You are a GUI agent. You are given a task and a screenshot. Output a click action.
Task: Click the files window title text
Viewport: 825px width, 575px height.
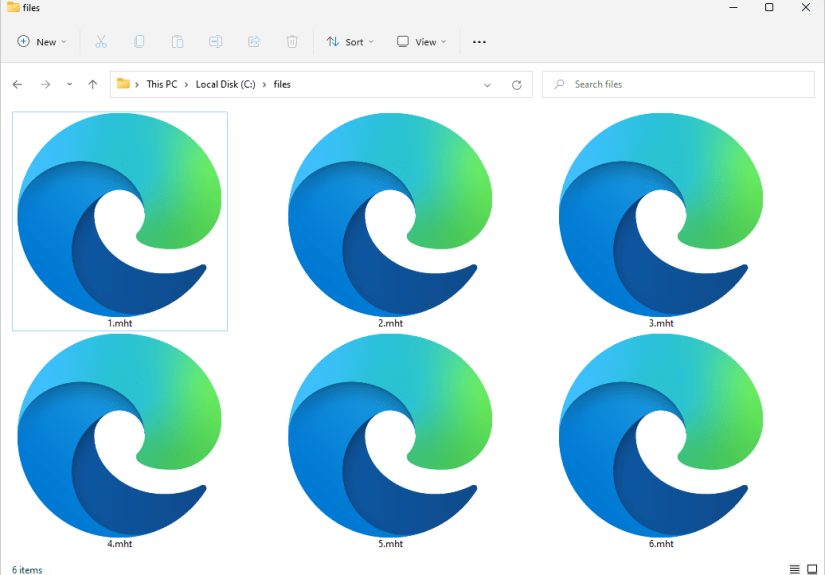(x=31, y=7)
